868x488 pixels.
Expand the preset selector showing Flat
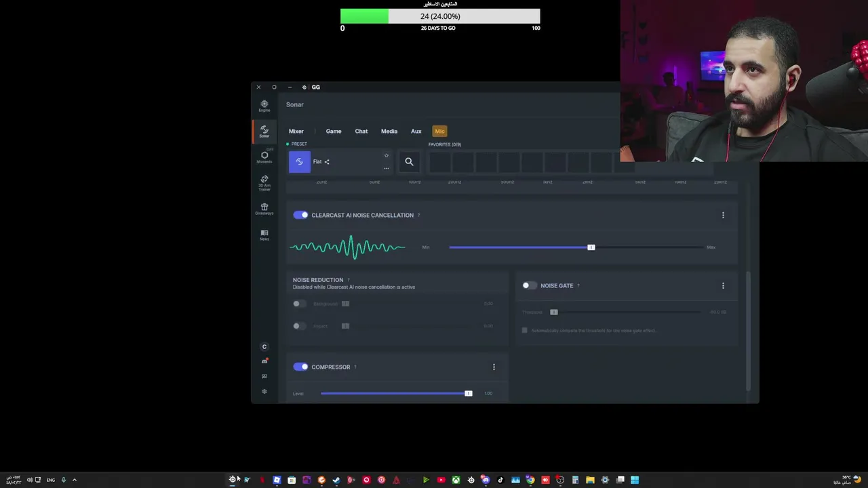pyautogui.click(x=341, y=162)
